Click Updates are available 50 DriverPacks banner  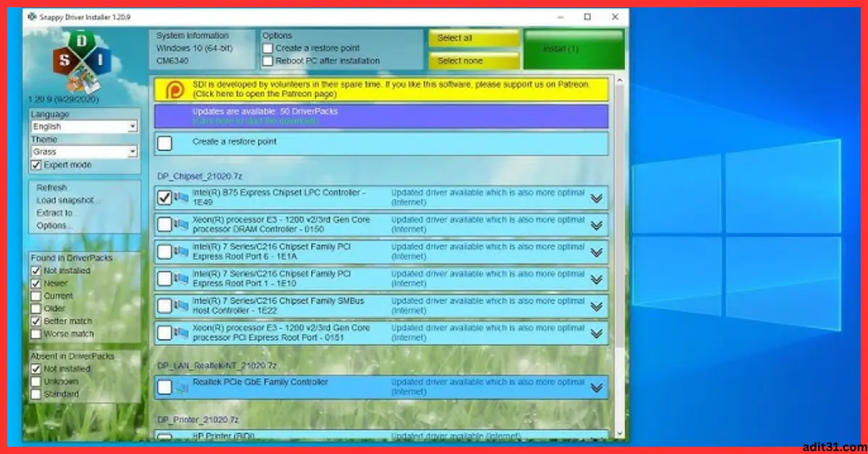[381, 116]
